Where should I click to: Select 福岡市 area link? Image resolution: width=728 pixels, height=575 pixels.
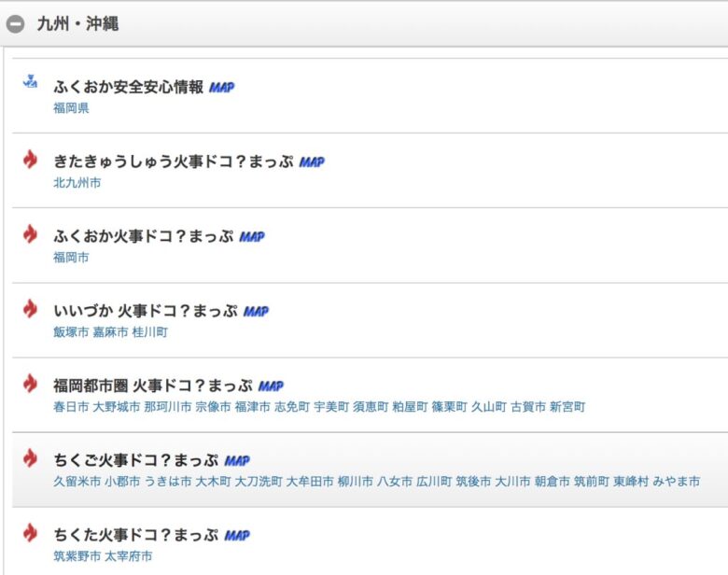coord(71,258)
